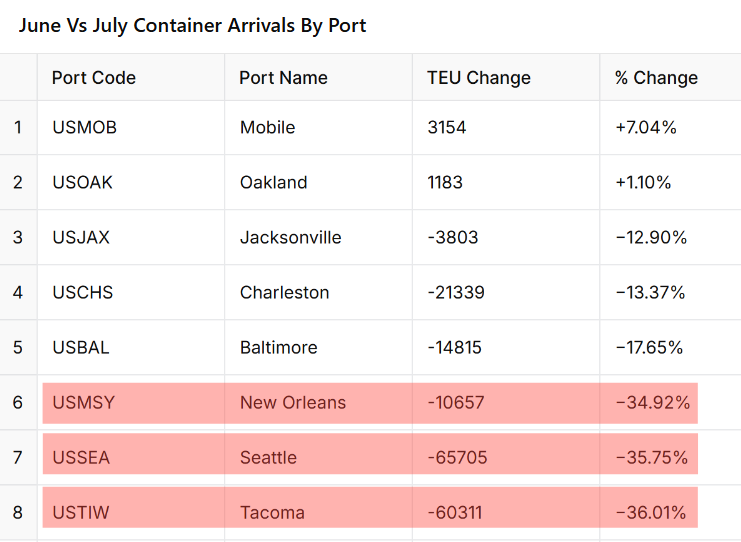Click the Baltimore −17.65% change cell
The width and height of the screenshot is (741, 542).
649,348
